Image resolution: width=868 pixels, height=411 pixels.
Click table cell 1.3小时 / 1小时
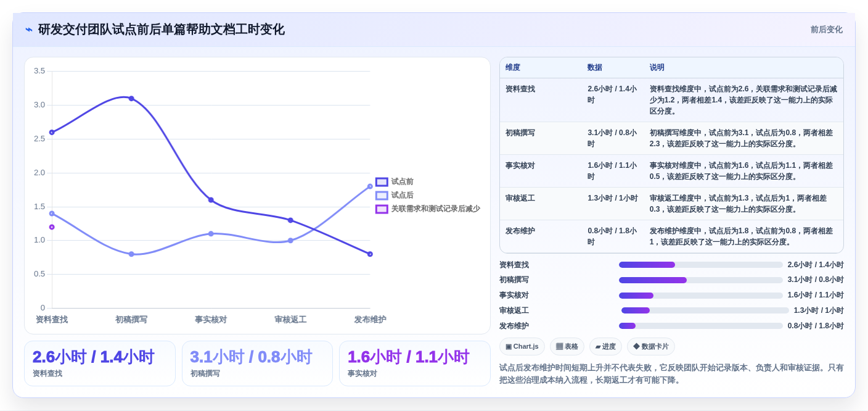(x=613, y=199)
